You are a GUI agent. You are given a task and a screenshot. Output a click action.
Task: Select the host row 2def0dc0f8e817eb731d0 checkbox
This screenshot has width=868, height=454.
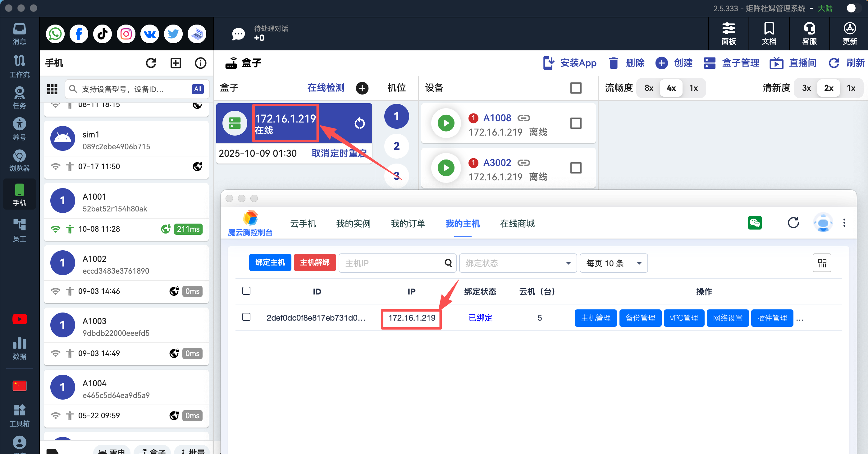click(x=246, y=317)
